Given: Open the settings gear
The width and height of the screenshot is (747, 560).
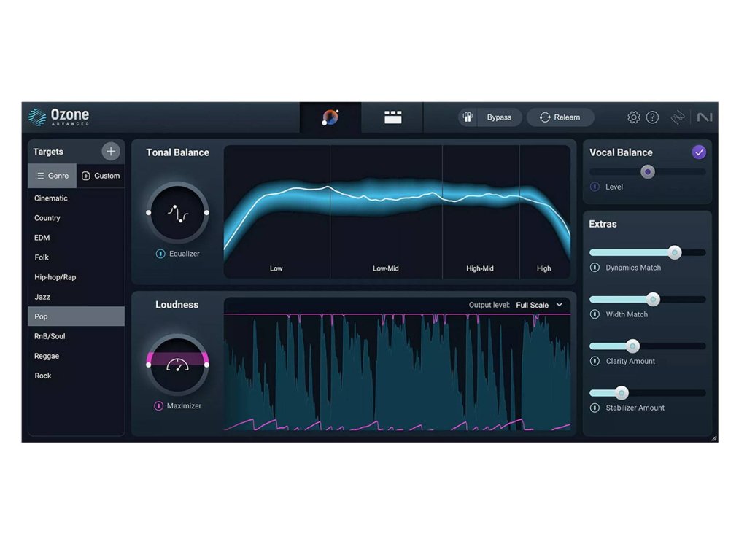Looking at the screenshot, I should tap(633, 117).
